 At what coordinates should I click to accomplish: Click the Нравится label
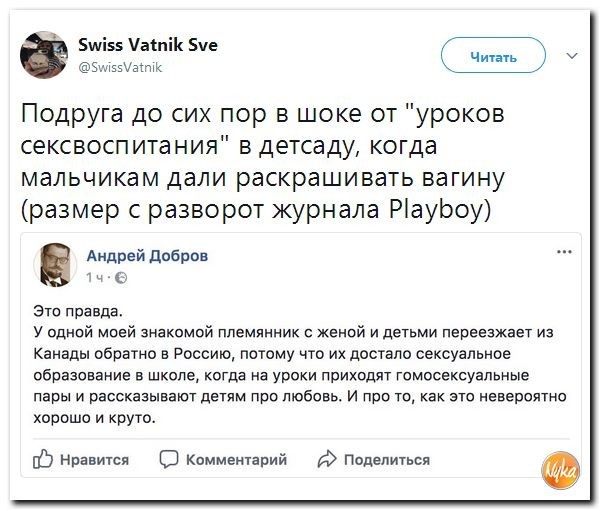tap(95, 459)
